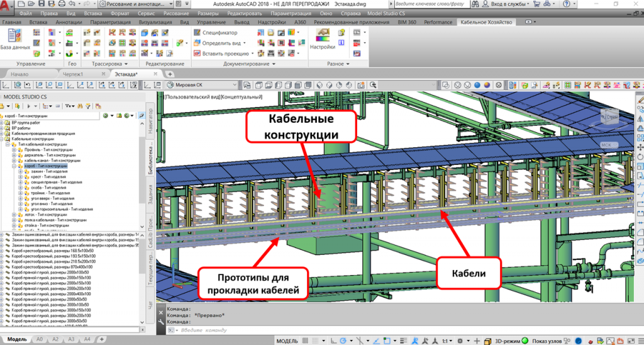Expand the Профиль - Тип конструкции node

(x=14, y=150)
